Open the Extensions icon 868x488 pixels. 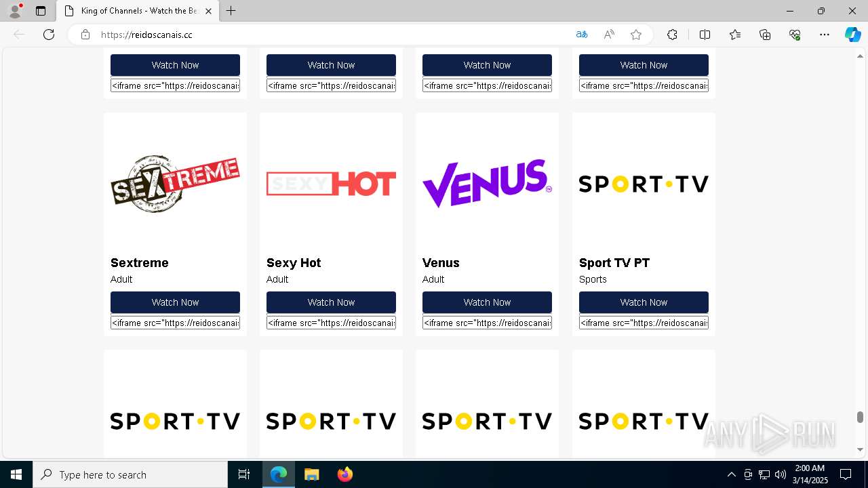click(x=672, y=35)
